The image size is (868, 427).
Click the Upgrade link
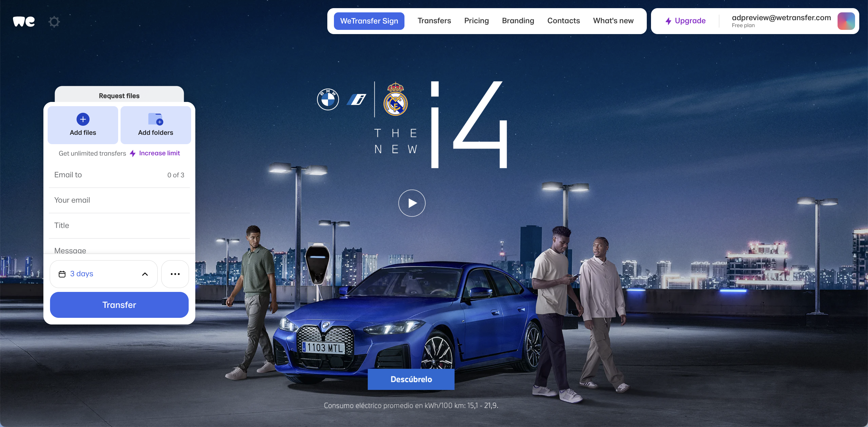click(x=690, y=21)
